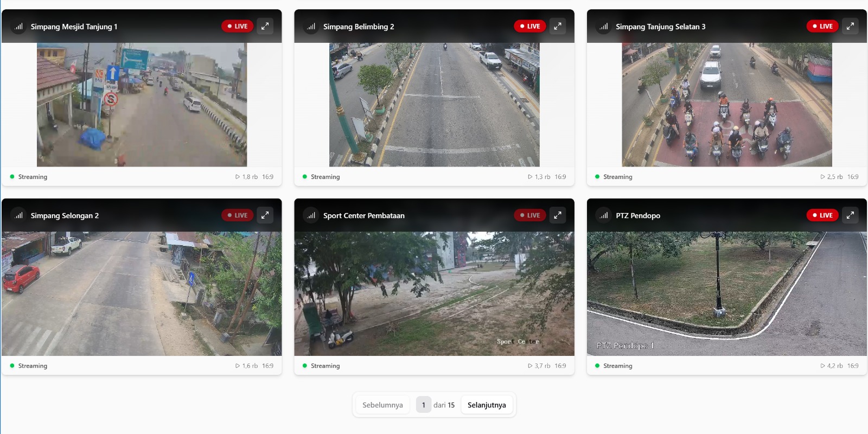Click title Simpang Mesjid Tanjung 1
This screenshot has height=434, width=868.
(x=74, y=27)
